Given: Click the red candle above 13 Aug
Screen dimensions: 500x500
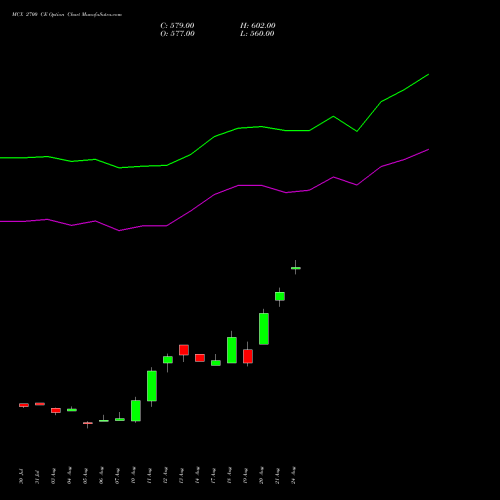Looking at the screenshot, I should (x=184, y=350).
